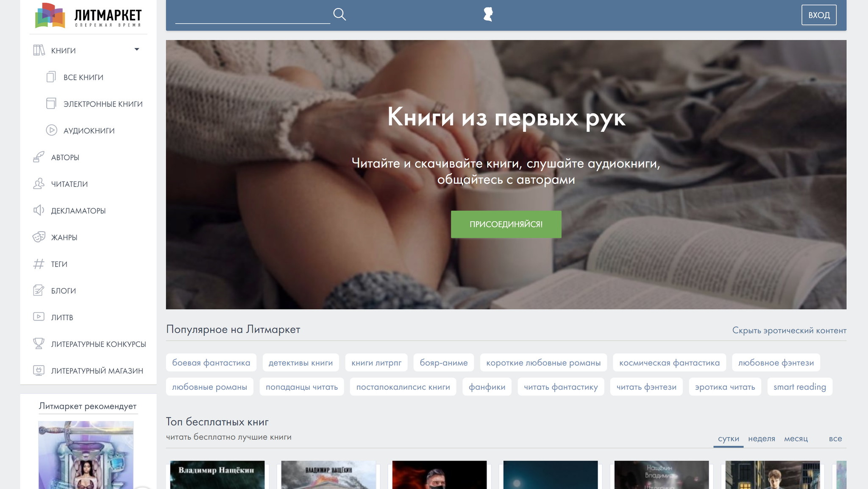Select the smart reading tag

pos(800,387)
